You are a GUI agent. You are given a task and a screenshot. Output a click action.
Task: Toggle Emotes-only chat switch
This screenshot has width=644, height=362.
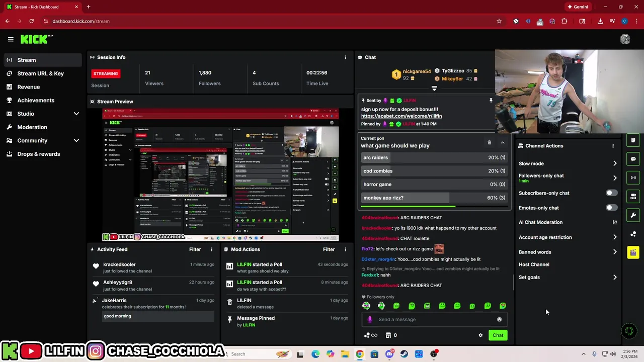[611, 208]
